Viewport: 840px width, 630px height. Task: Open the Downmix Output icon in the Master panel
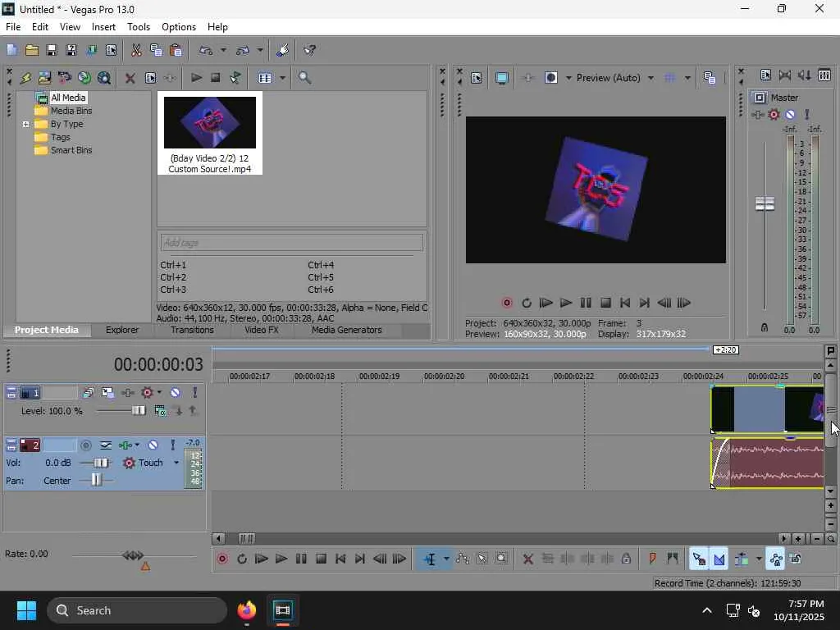pos(785,75)
